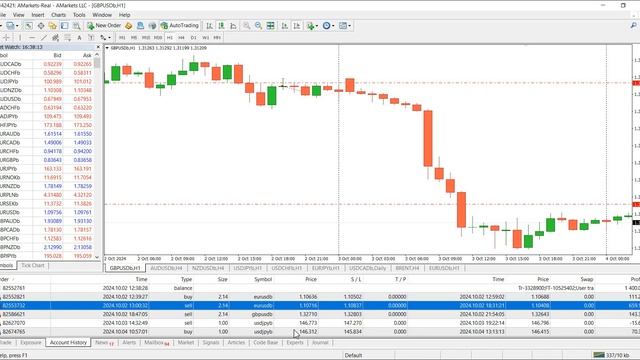The width and height of the screenshot is (640, 360).
Task: Open the Mailbox terminal tab
Action: 157,342
